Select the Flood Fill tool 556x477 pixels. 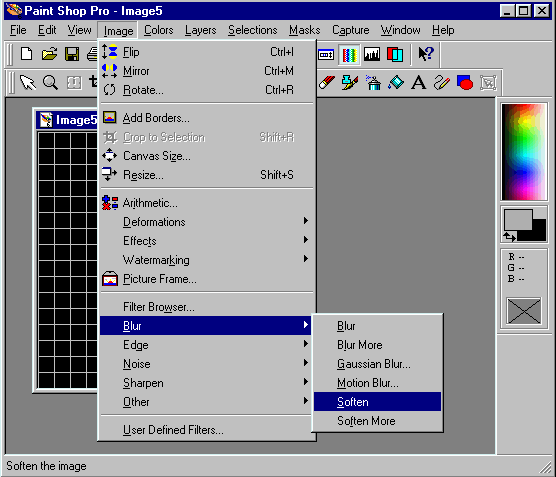coord(396,82)
